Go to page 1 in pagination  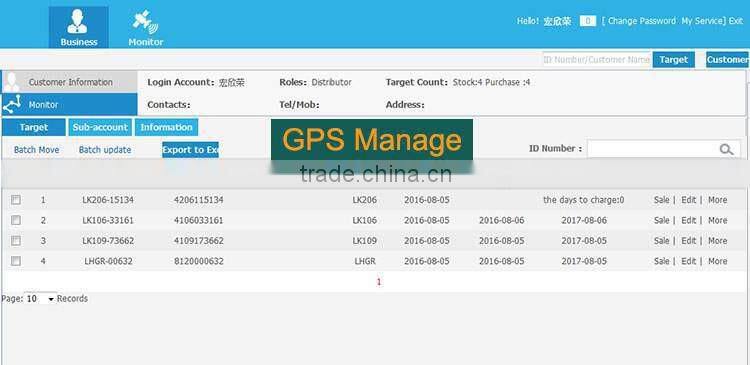pyautogui.click(x=379, y=282)
